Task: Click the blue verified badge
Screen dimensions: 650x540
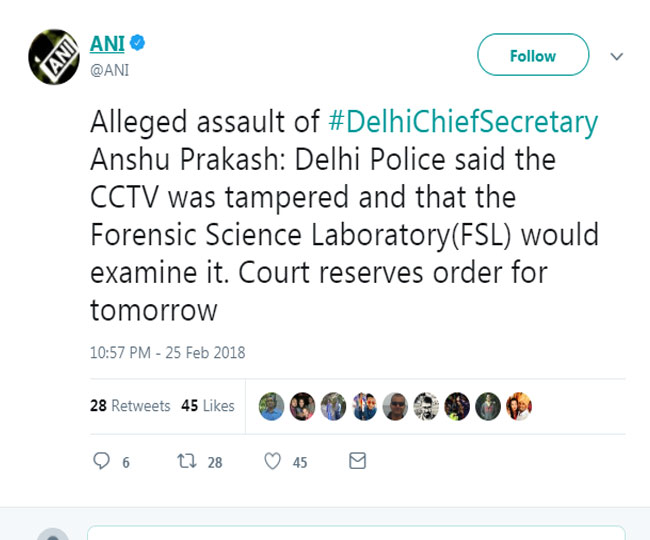Action: (x=141, y=45)
